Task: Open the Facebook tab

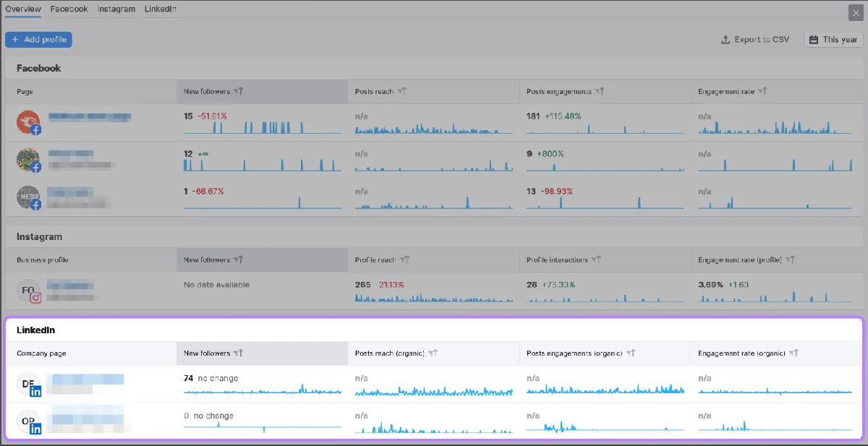Action: (69, 9)
